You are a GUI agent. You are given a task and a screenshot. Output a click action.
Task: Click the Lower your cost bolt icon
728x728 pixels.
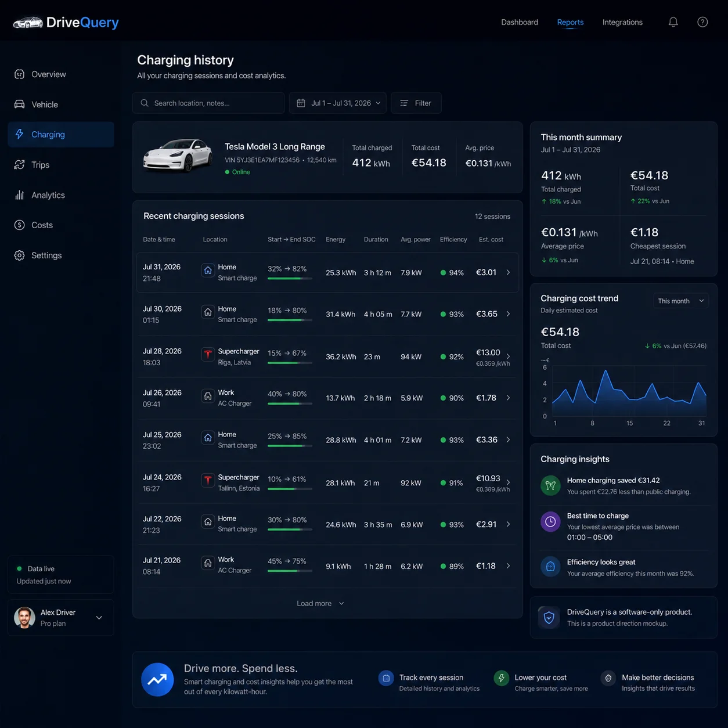tap(501, 678)
